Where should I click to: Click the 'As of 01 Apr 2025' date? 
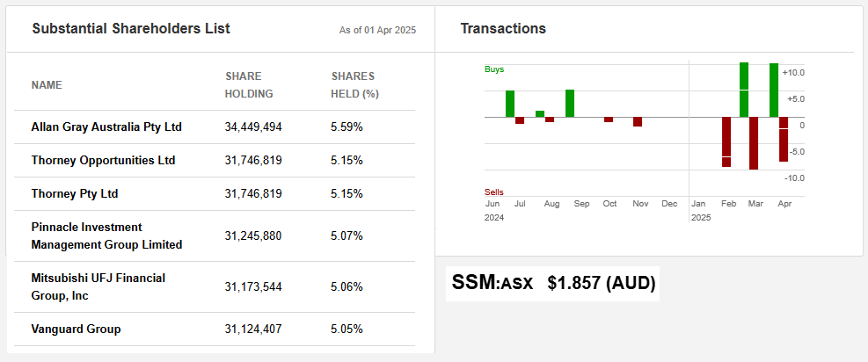(x=377, y=31)
